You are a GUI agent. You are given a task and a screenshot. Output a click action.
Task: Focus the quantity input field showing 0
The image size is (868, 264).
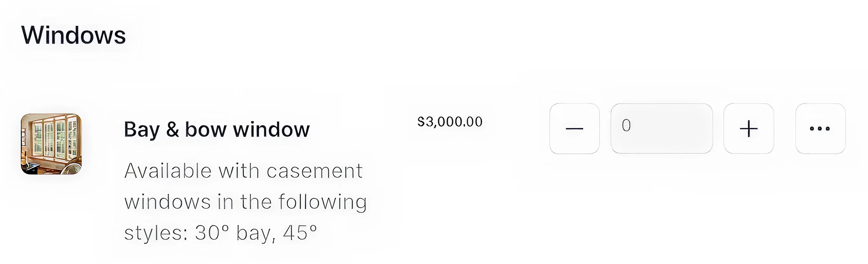661,129
